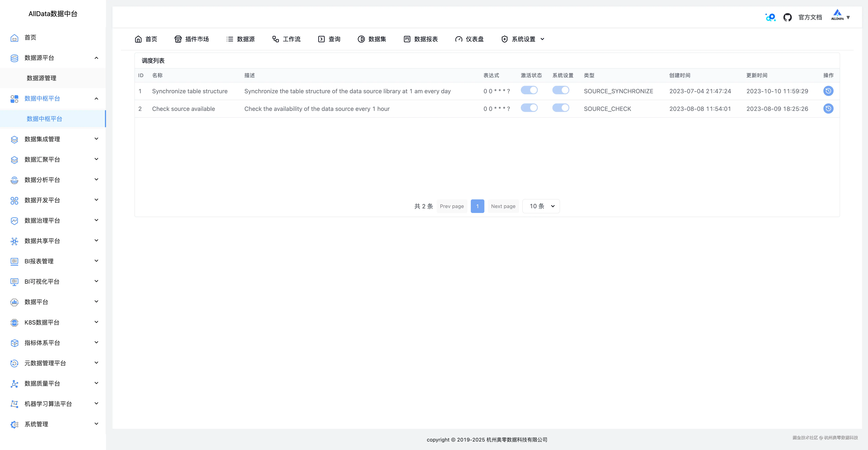
Task: Click the 官方文档 link
Action: (x=810, y=17)
